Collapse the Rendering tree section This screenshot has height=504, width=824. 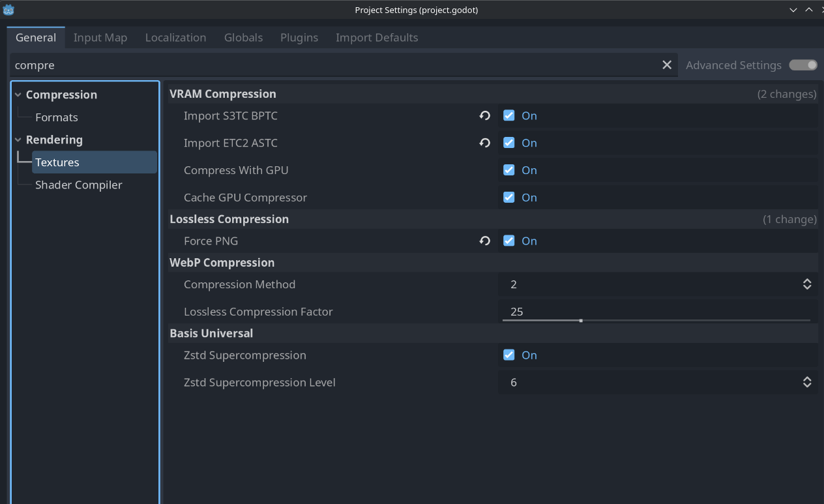click(x=18, y=140)
